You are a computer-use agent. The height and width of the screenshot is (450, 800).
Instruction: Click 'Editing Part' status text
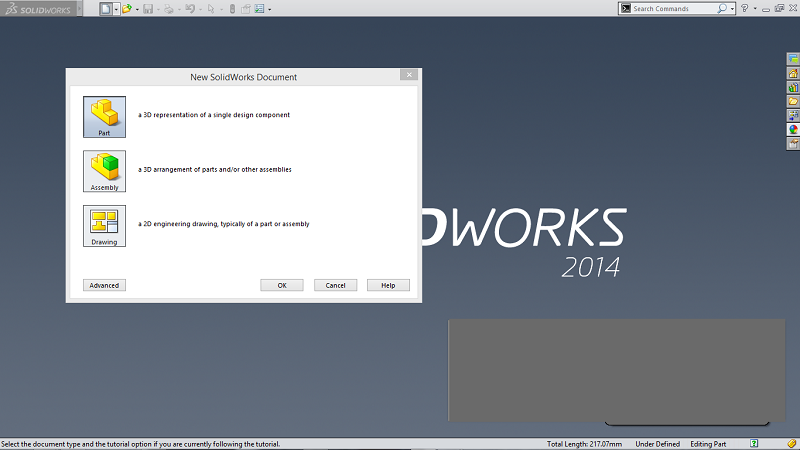pyautogui.click(x=708, y=444)
